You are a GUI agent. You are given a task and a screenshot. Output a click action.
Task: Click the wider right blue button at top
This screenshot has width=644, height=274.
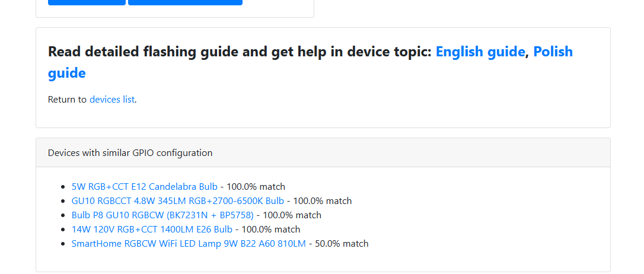(x=185, y=2)
